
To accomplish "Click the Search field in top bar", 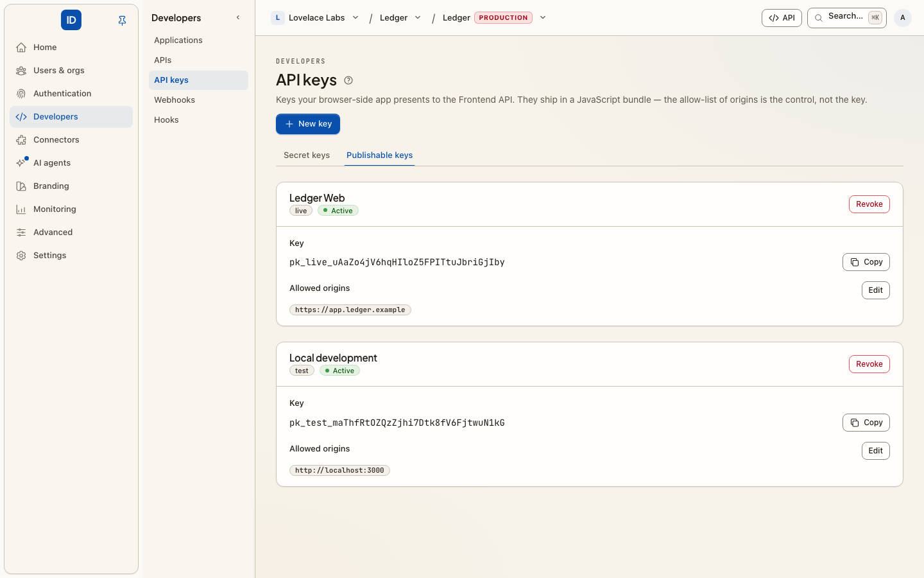I will [846, 18].
